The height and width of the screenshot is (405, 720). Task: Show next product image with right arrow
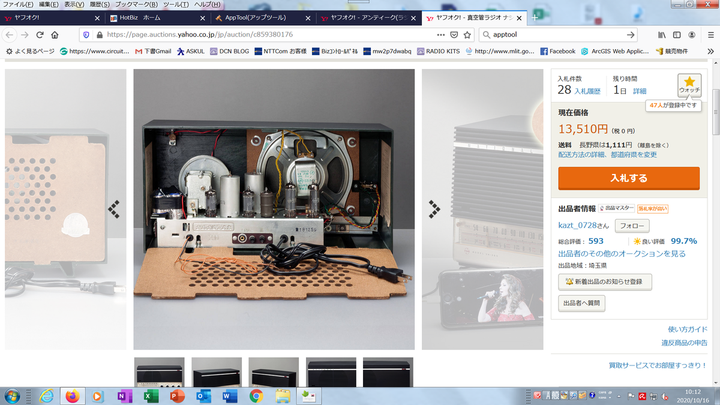pos(435,209)
